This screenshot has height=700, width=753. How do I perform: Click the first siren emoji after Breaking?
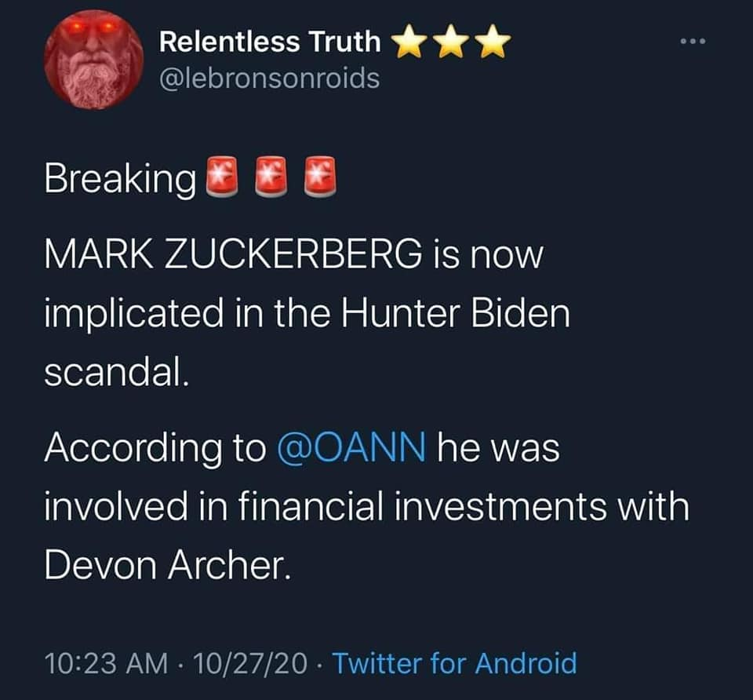tap(220, 177)
